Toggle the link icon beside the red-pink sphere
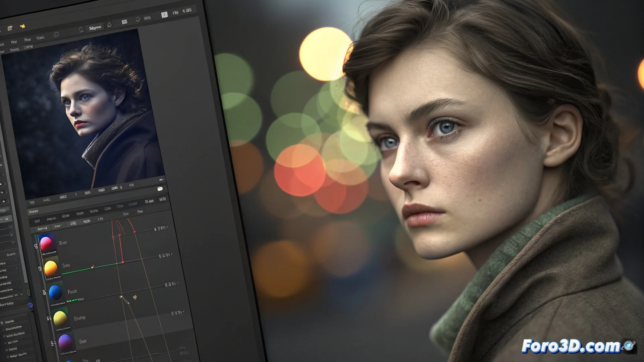This screenshot has width=644, height=362. click(36, 246)
